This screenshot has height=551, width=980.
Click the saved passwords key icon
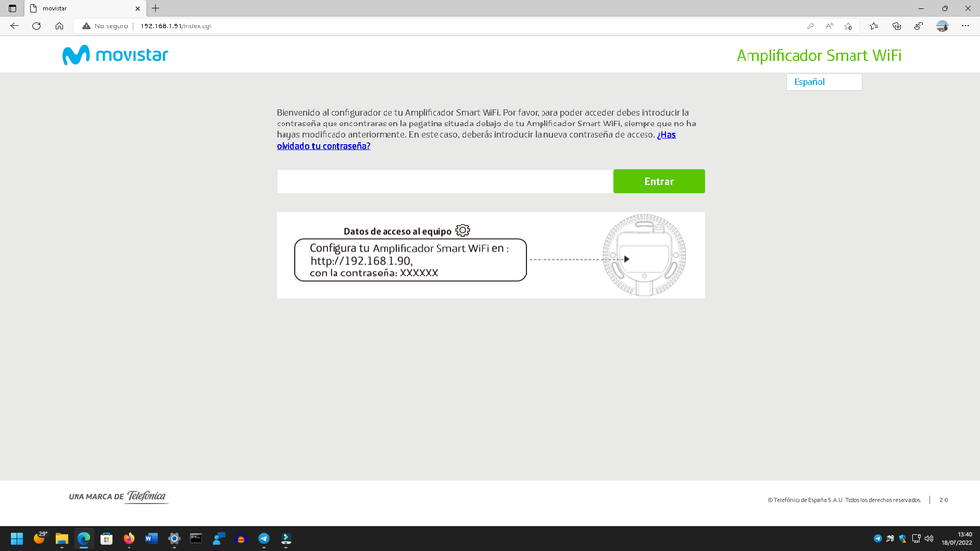[810, 26]
